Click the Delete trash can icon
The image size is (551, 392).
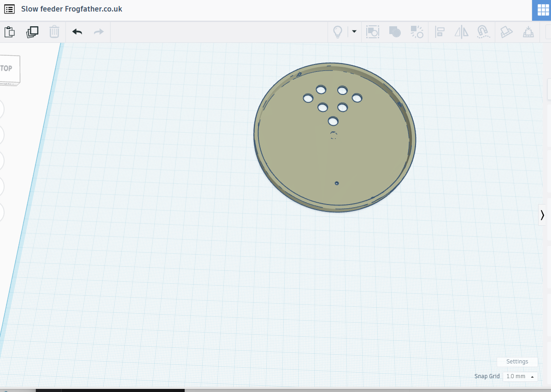[x=54, y=32]
